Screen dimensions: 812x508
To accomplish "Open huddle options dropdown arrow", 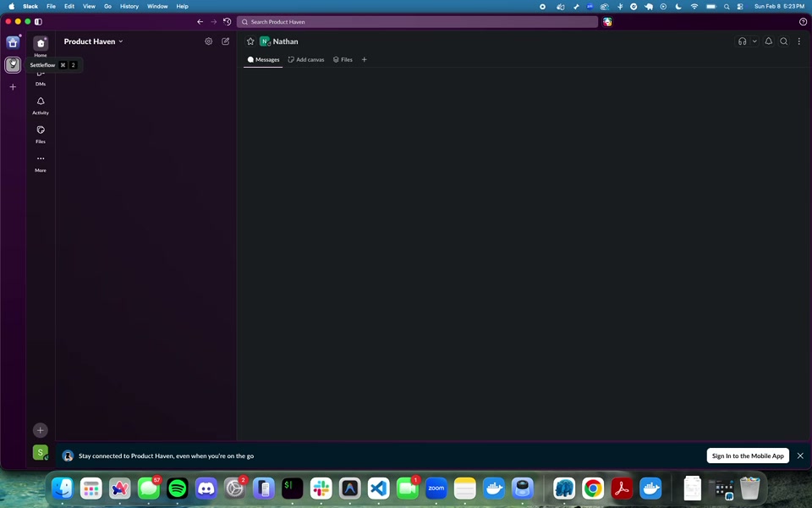I will click(754, 41).
